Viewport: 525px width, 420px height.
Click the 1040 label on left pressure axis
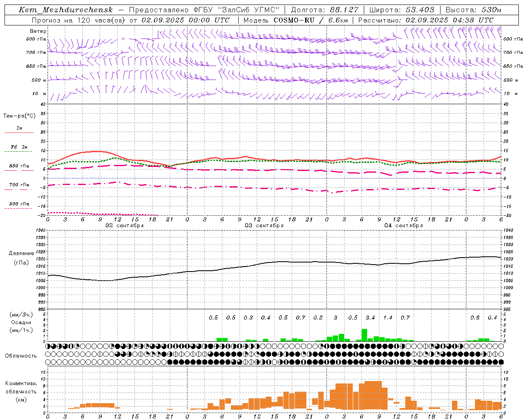tap(40, 230)
